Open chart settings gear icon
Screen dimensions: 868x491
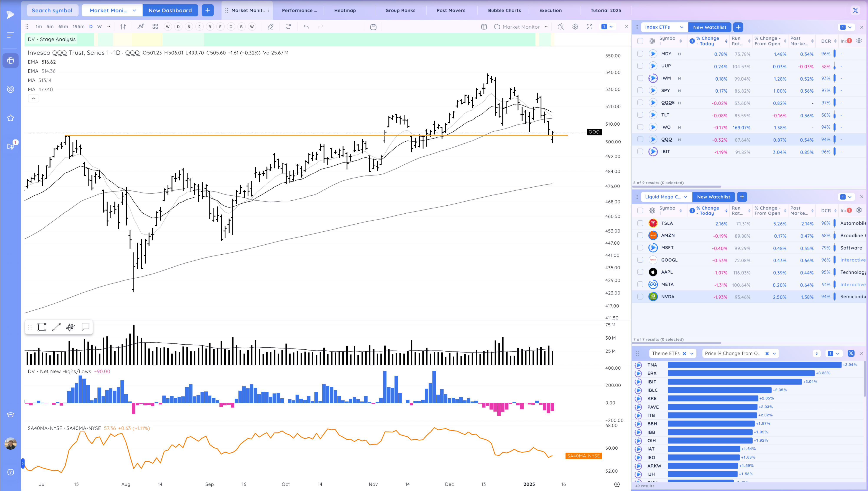pos(575,27)
